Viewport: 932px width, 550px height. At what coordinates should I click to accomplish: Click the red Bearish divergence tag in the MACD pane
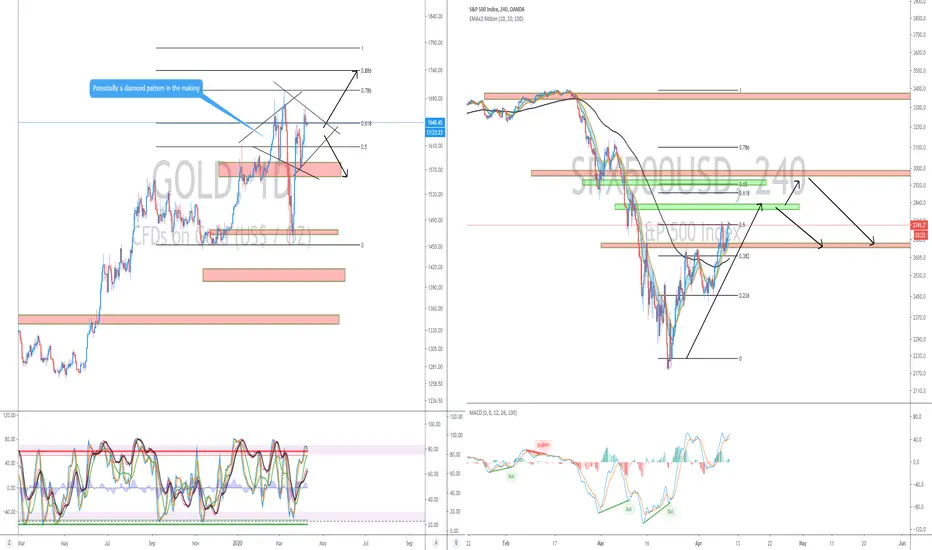click(x=543, y=445)
